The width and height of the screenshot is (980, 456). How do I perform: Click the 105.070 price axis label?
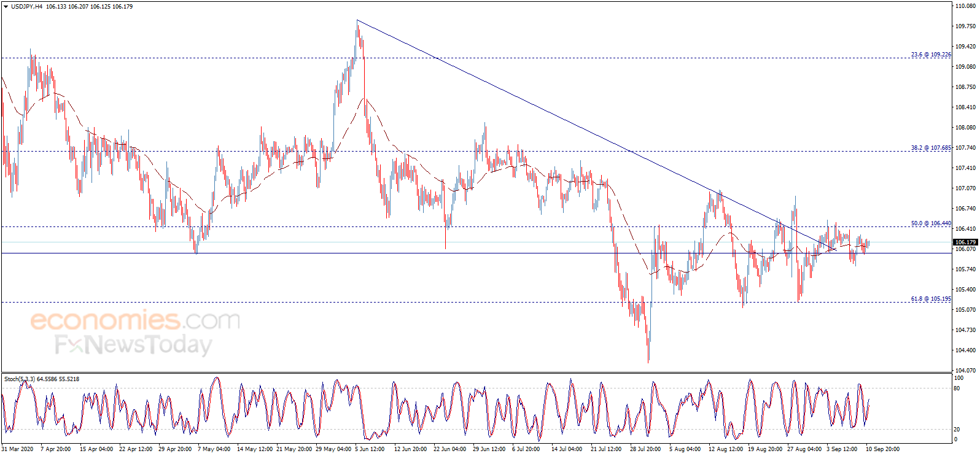tap(966, 310)
